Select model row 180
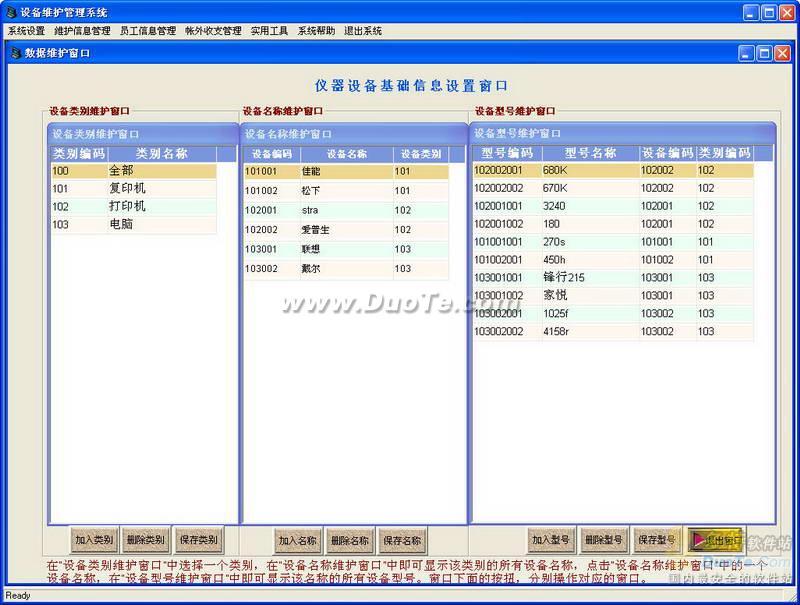800x605 pixels. (613, 224)
